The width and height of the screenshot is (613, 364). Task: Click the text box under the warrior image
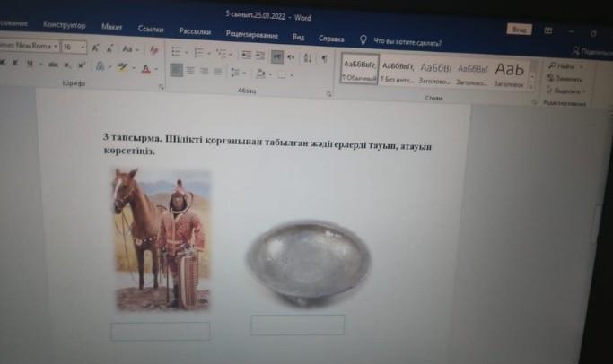click(x=161, y=331)
